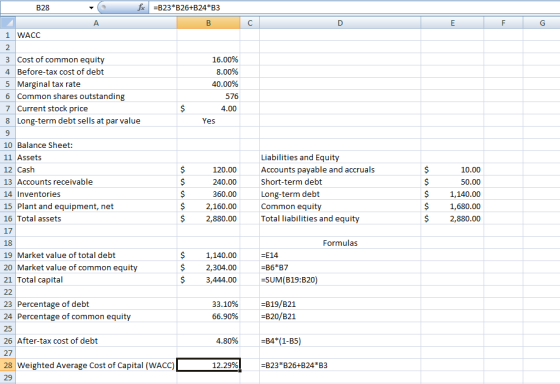The height and width of the screenshot is (384, 560).
Task: Select Inventories value 360.00
Action: pos(208,194)
